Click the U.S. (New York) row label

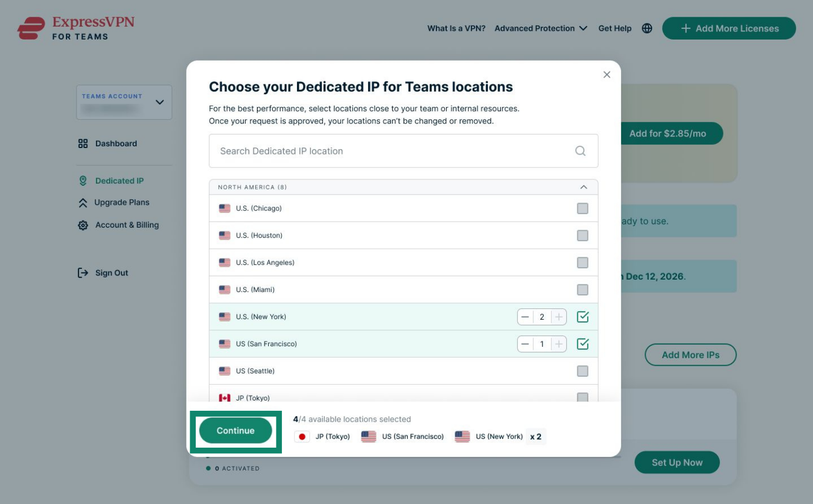[x=261, y=317]
